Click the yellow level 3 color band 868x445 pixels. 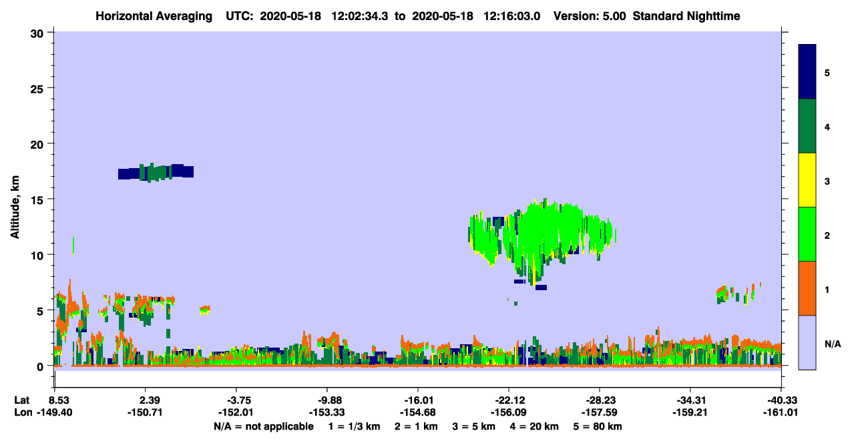tap(807, 179)
